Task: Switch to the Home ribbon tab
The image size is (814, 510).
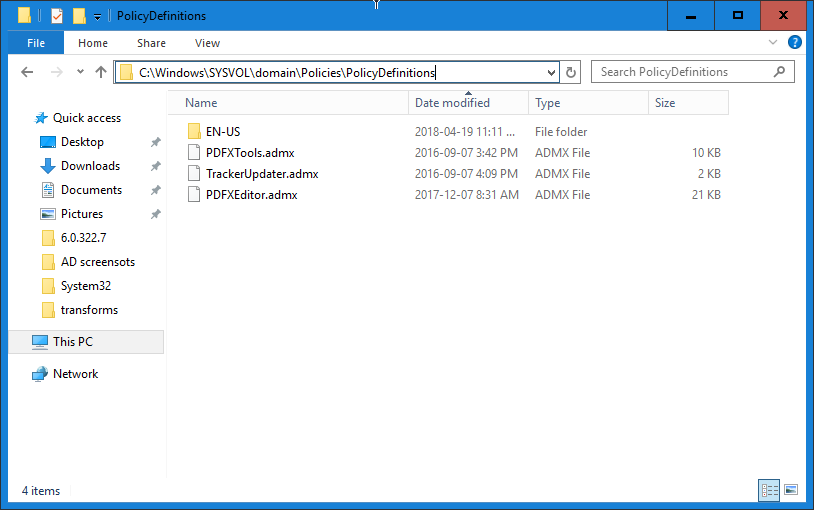Action: click(93, 43)
